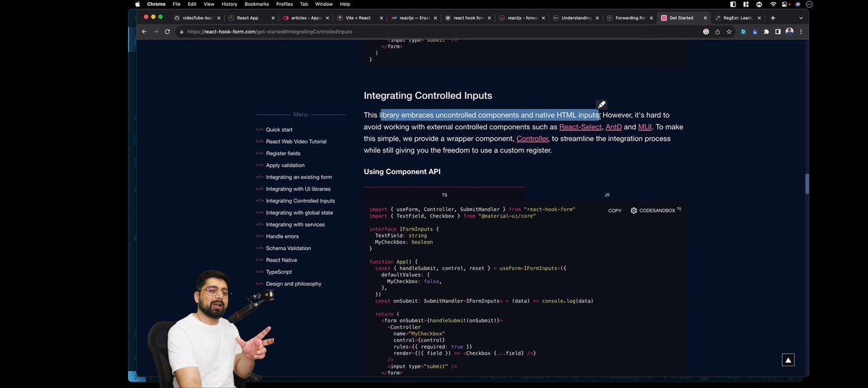Open the Apple menu

pyautogui.click(x=137, y=4)
